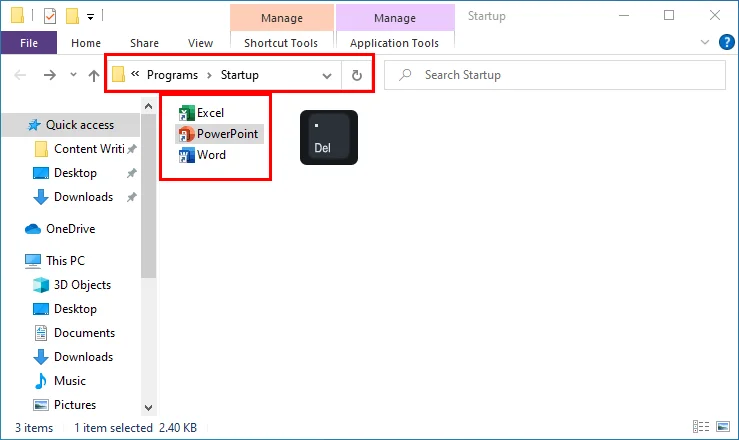Image resolution: width=739 pixels, height=440 pixels.
Task: Click the navigation pane scroll up arrow
Action: (x=148, y=106)
